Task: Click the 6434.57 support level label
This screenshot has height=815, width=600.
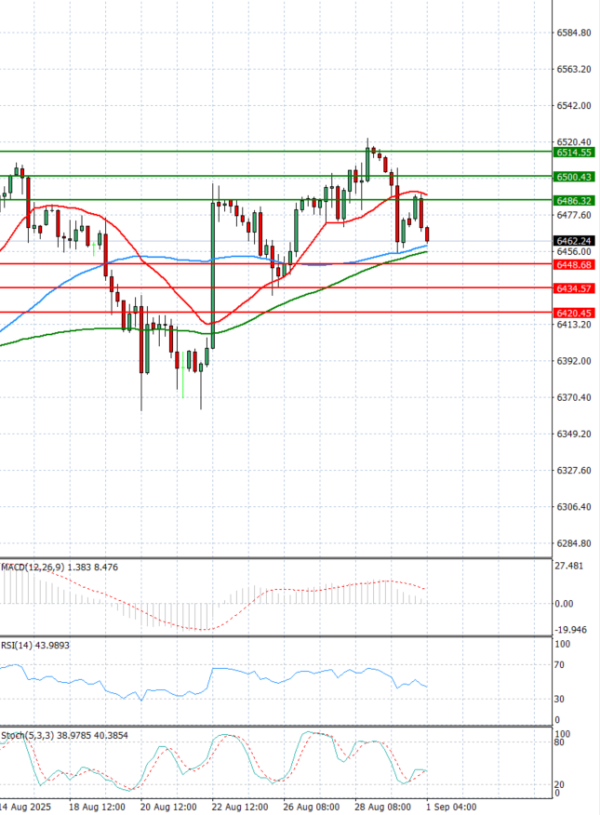Action: click(574, 288)
